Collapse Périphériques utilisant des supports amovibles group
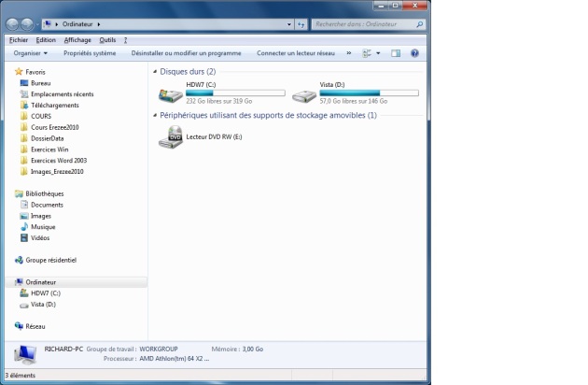588x385 pixels. 155,115
